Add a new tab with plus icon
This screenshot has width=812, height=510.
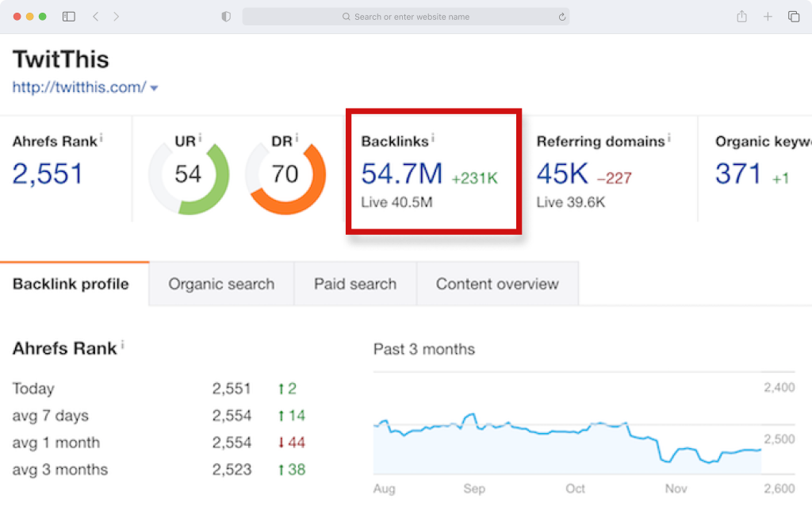768,17
